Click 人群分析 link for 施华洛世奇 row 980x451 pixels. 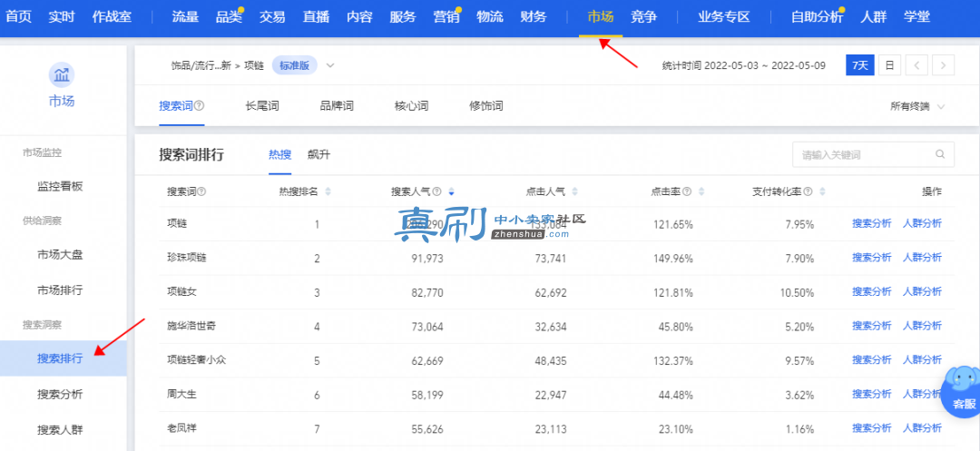(922, 326)
